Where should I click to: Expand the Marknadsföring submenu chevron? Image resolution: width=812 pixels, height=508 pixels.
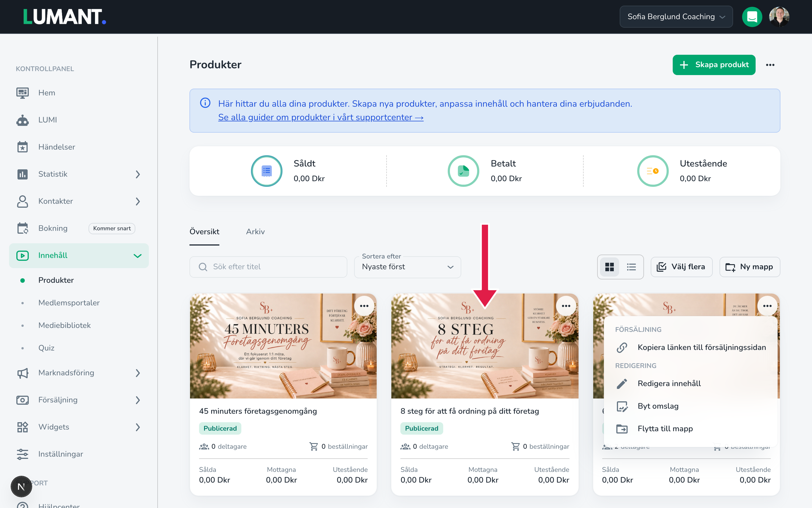[138, 373]
